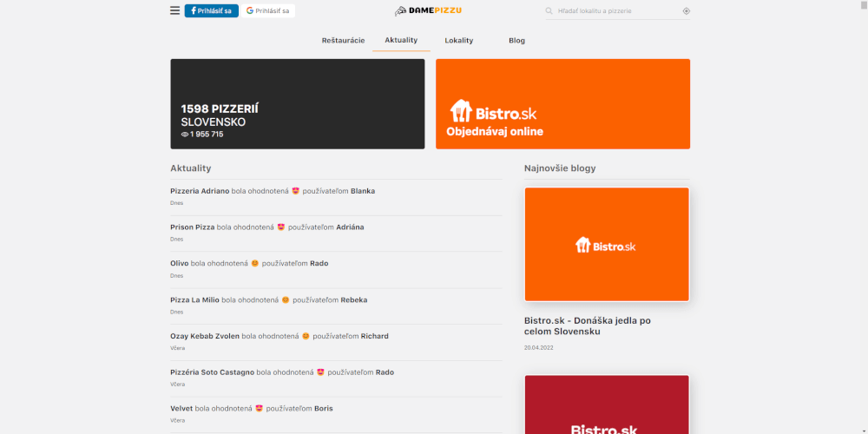
Task: Open the Ozay Kebab Zvolen link
Action: (x=205, y=336)
